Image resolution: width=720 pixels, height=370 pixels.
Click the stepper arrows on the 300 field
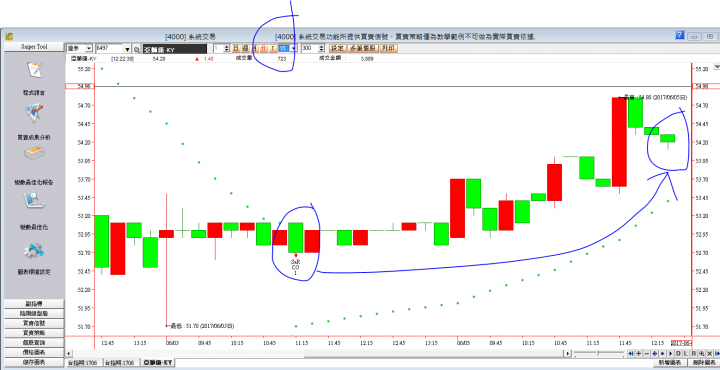[321, 49]
